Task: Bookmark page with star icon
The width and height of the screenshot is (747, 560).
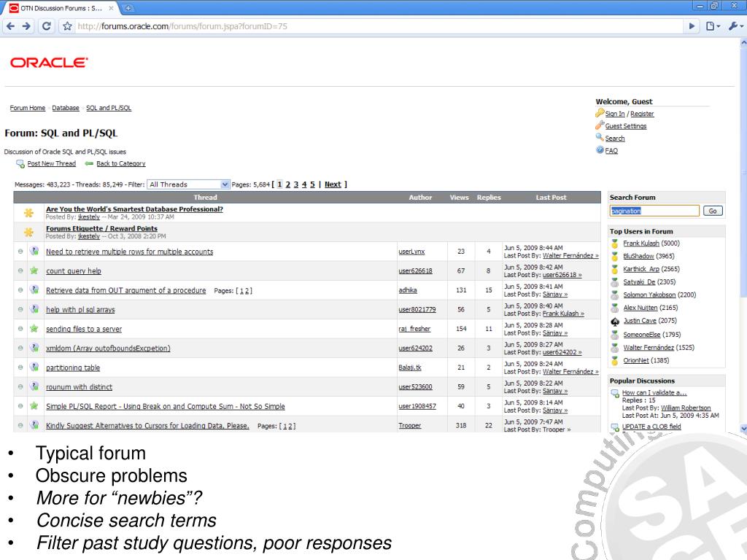Action: (67, 26)
